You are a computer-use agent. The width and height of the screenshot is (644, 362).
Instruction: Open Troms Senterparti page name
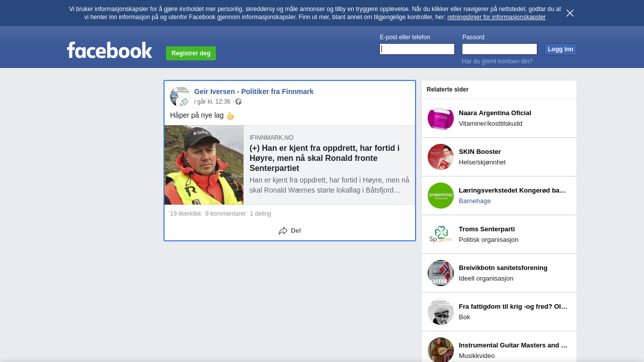click(x=487, y=229)
